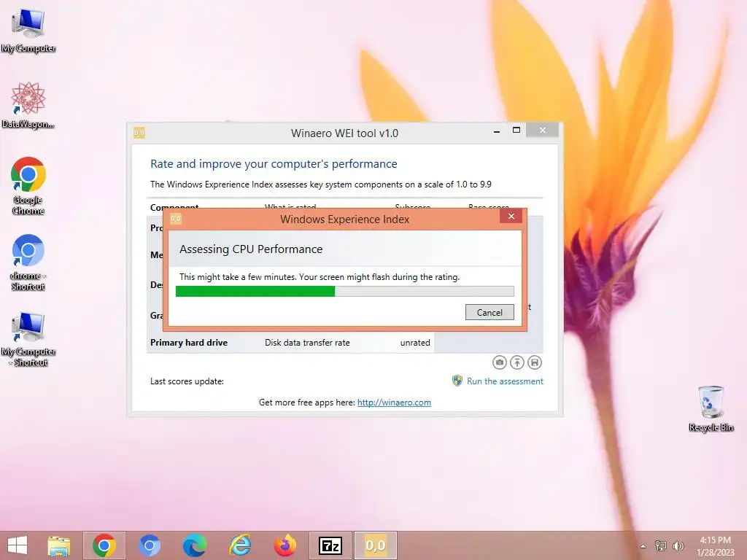Viewport: 747px width, 560px height.
Task: Click Run the assessment link
Action: [505, 381]
